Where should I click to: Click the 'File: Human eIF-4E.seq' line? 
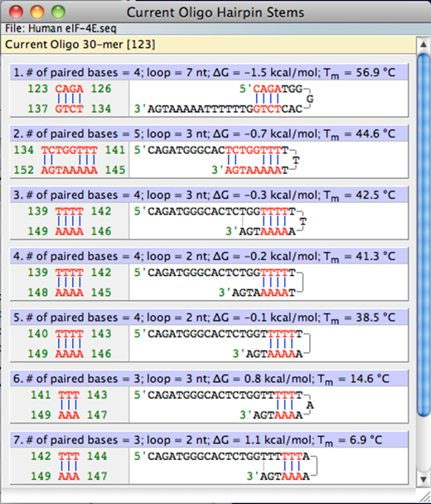(61, 29)
